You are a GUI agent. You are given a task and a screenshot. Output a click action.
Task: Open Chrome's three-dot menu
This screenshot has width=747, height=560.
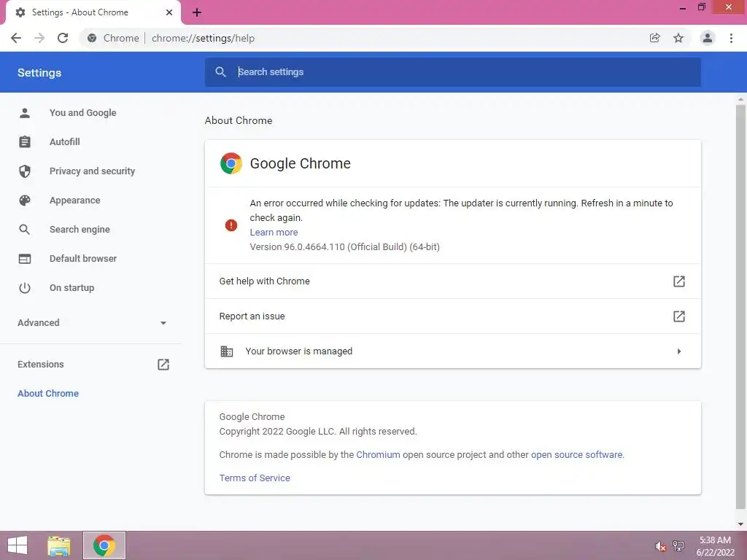[x=731, y=38]
